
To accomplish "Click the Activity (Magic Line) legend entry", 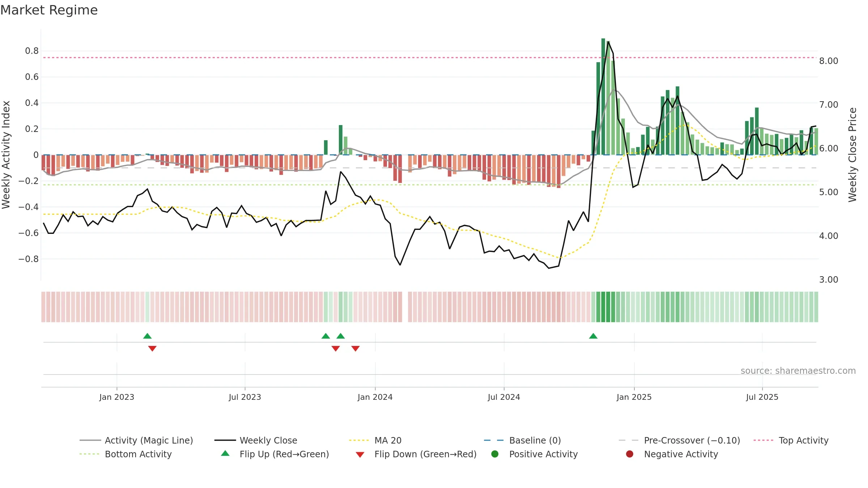I will 136,440.
